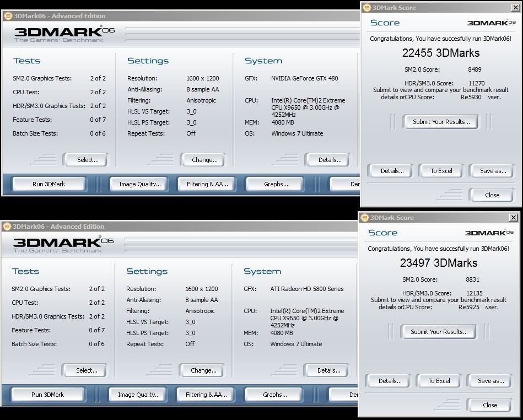Click Close button in bottom score dialog

[x=489, y=405]
